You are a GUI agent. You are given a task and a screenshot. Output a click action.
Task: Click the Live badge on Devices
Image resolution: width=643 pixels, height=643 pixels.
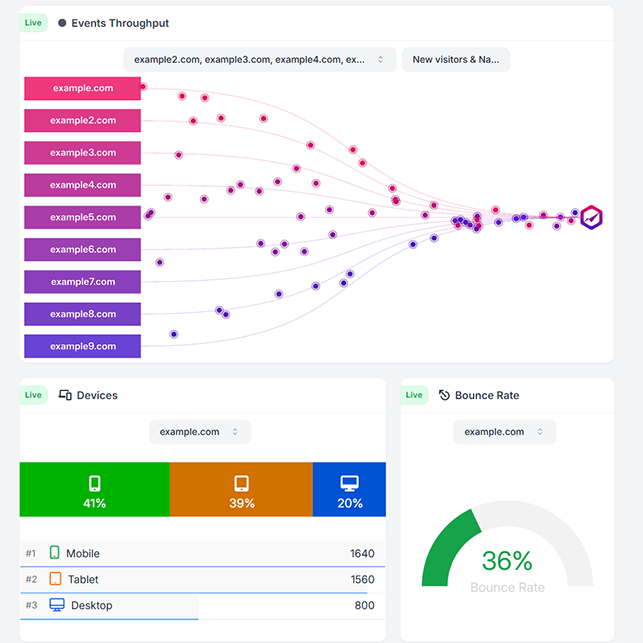[34, 395]
